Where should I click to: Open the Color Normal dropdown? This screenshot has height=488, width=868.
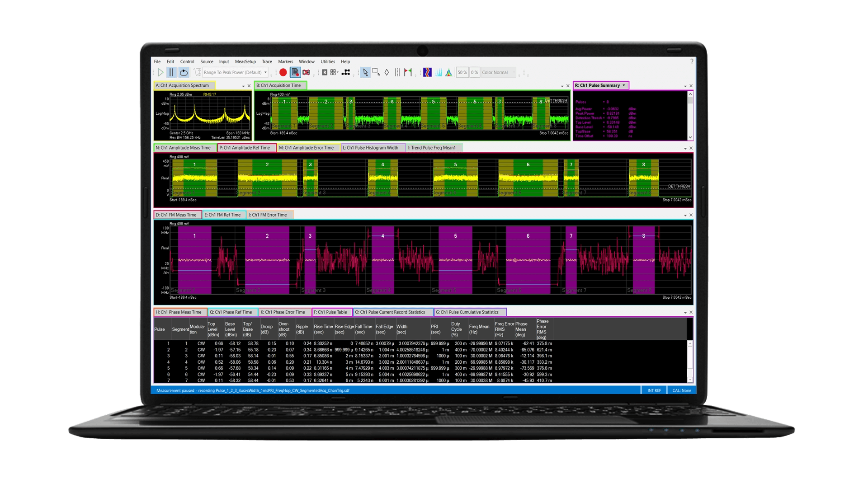tap(497, 72)
